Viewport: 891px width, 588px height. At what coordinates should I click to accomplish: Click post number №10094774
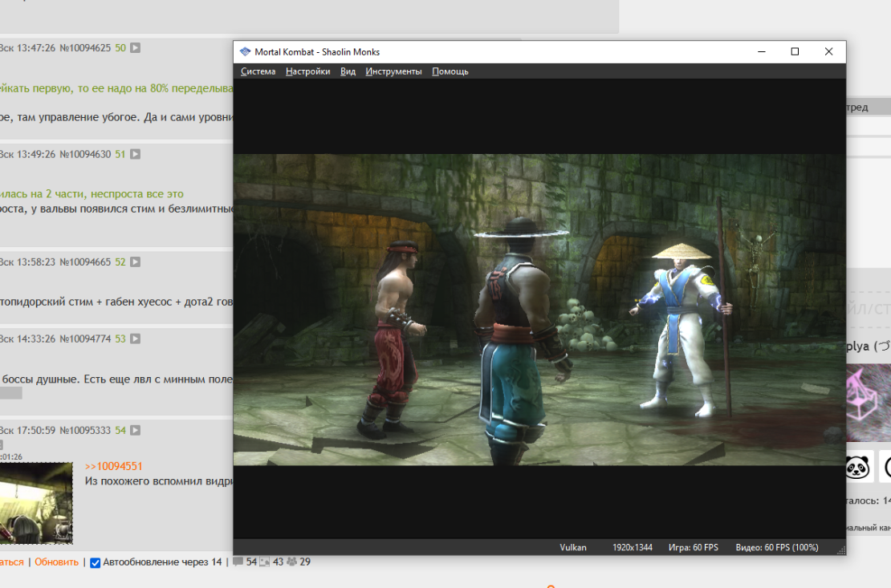pos(85,339)
